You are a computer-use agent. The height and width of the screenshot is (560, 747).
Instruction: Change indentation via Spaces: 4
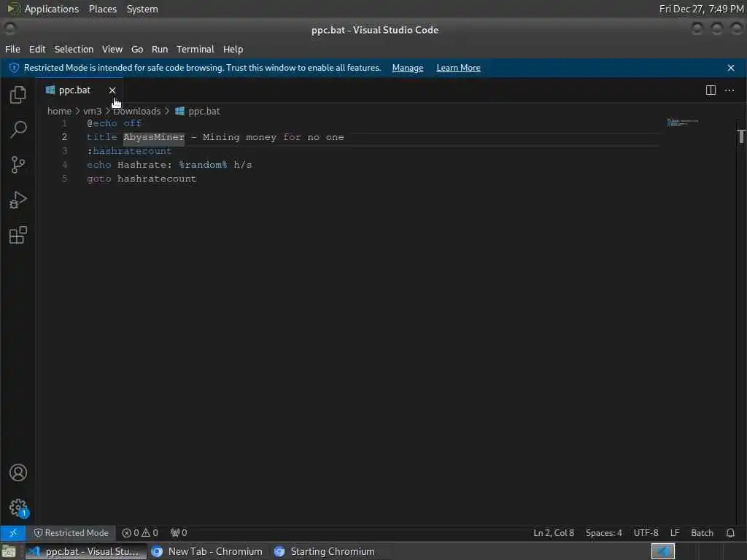[x=603, y=533]
